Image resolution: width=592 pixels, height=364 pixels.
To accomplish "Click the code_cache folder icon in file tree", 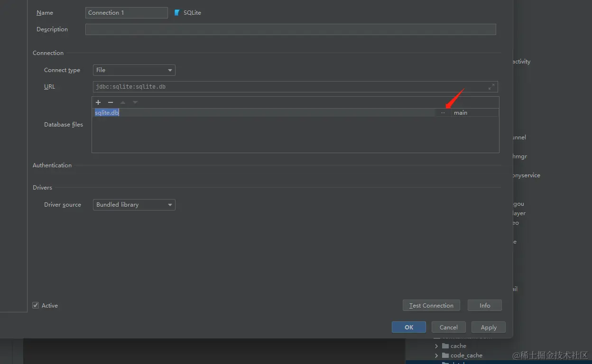I will tap(445, 355).
